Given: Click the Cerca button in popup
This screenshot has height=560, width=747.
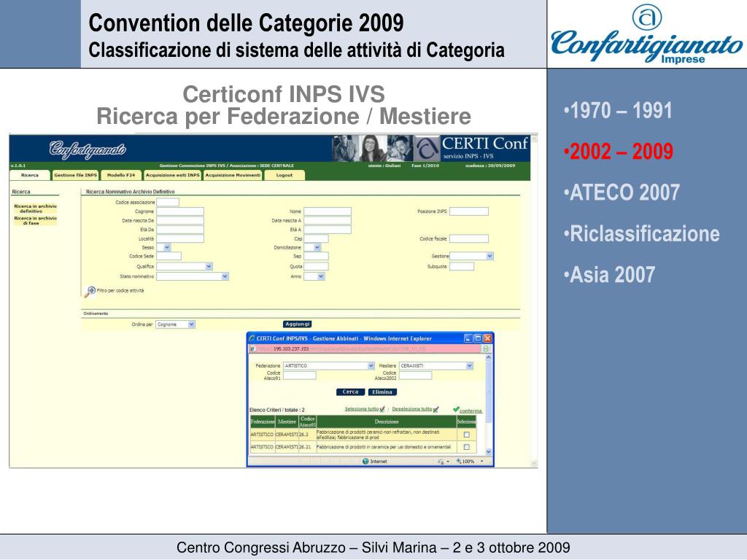Looking at the screenshot, I should (x=350, y=392).
